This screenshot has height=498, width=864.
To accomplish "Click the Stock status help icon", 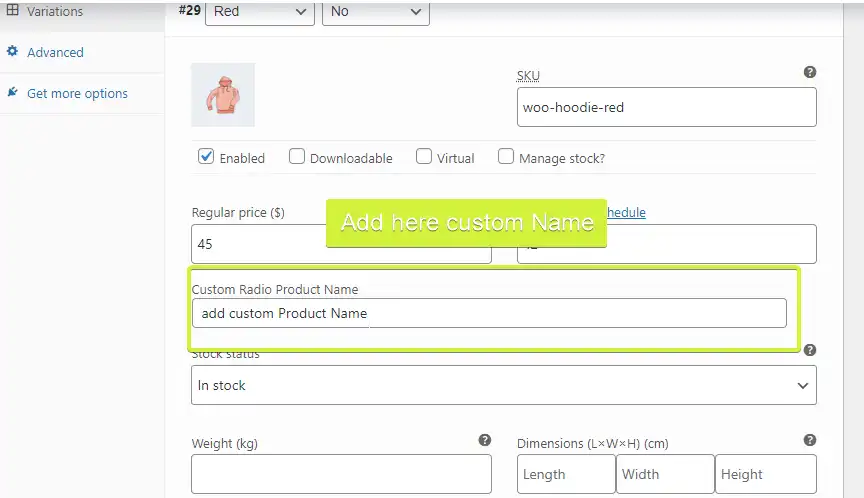I will [809, 350].
